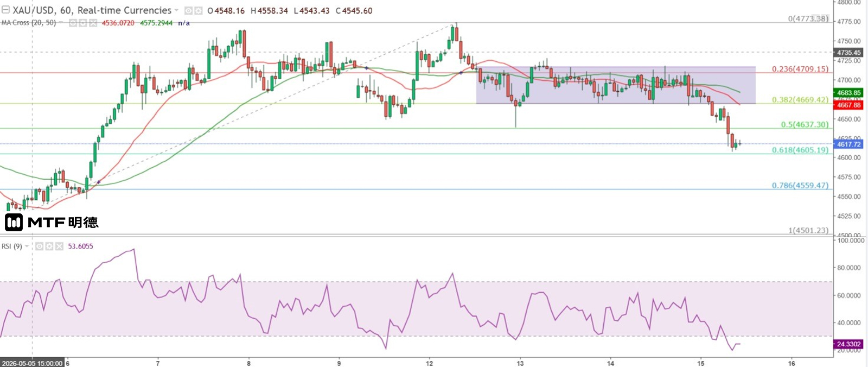This screenshot has width=868, height=367.
Task: Select the Fibonacci 0(4773.38) level label
Action: point(808,18)
